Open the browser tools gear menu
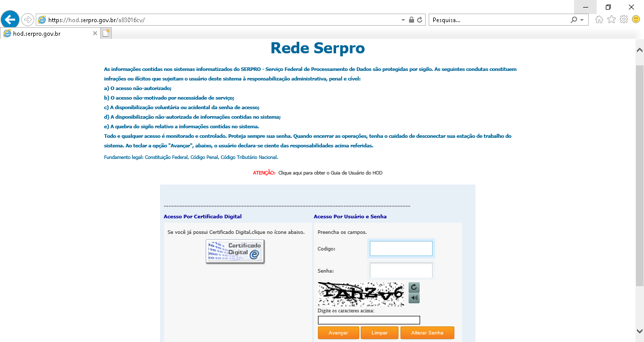The image size is (644, 342). click(x=624, y=20)
